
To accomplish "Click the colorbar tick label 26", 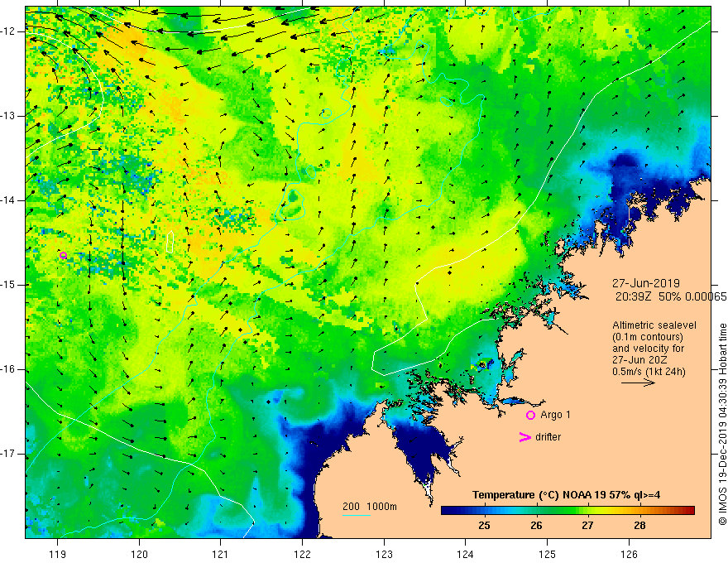I will point(536,526).
